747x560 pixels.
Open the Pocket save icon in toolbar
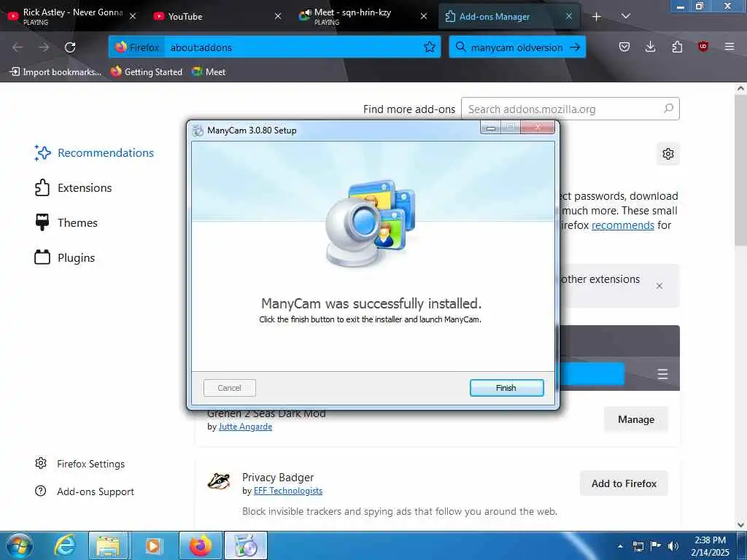point(624,47)
